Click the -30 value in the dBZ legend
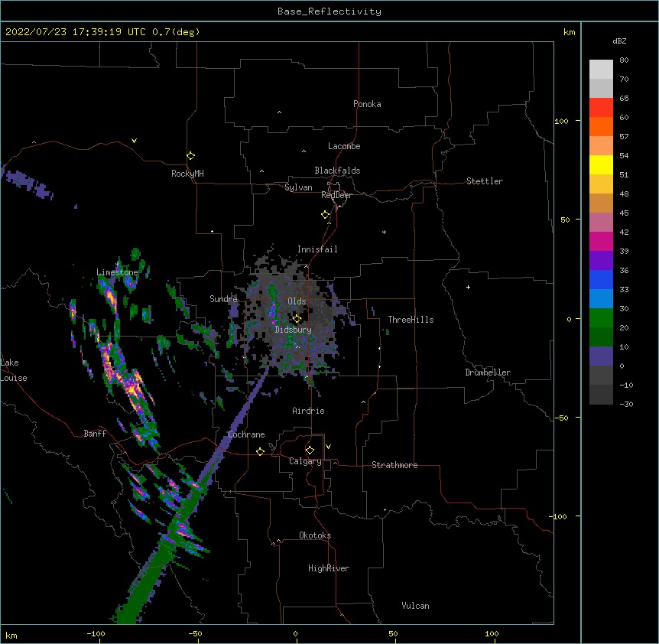This screenshot has width=659, height=644. tap(626, 404)
